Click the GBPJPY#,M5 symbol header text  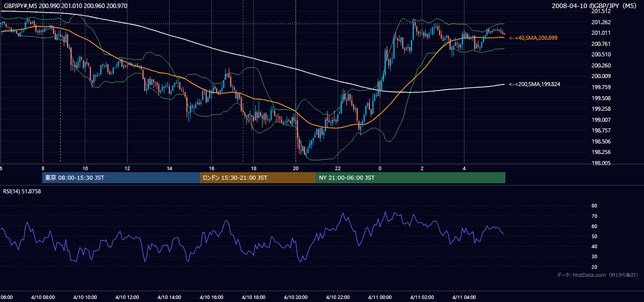(x=65, y=6)
